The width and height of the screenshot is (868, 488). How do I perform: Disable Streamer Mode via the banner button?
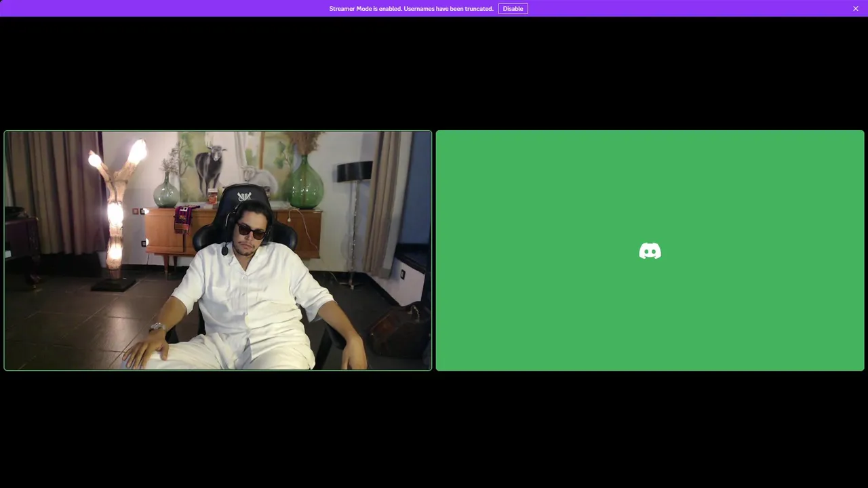point(513,9)
